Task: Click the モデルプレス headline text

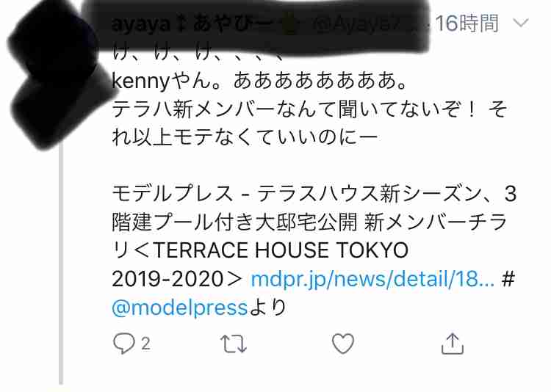Action: [x=173, y=194]
